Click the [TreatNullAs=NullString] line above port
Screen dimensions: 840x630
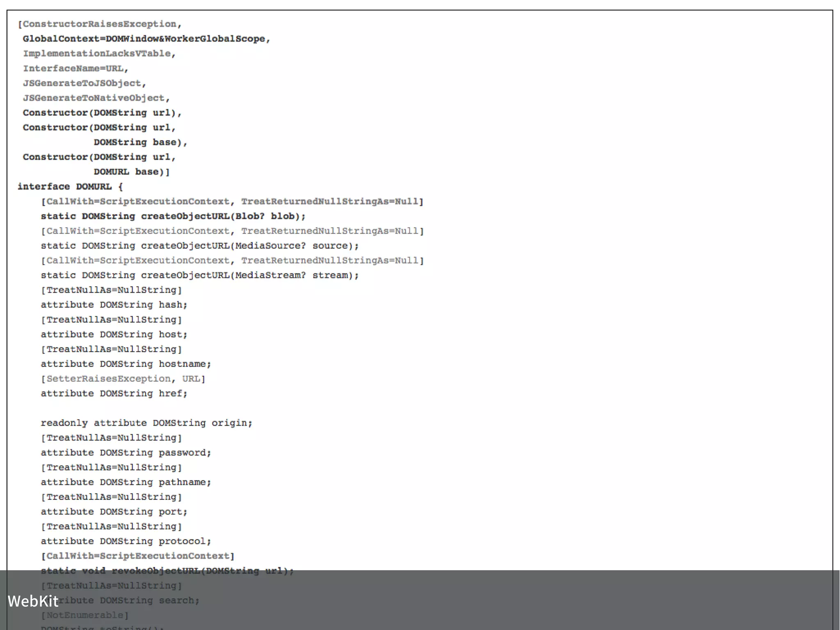pos(111,497)
